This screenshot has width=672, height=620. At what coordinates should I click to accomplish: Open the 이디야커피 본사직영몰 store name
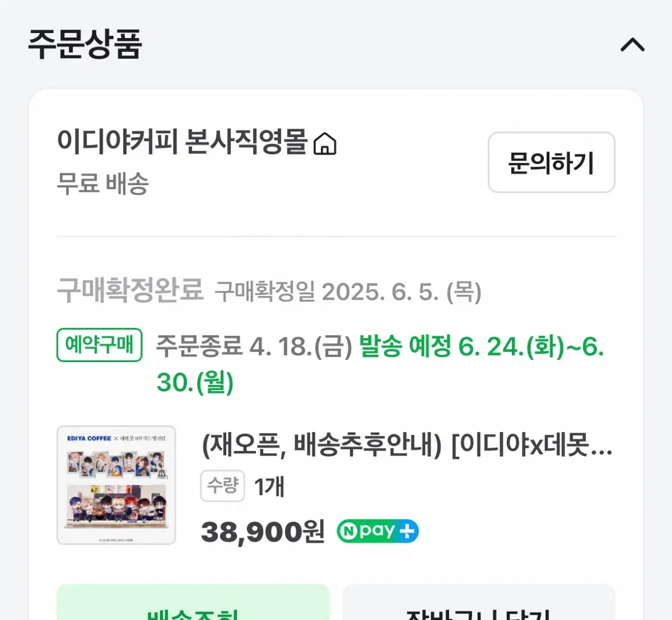[x=182, y=142]
